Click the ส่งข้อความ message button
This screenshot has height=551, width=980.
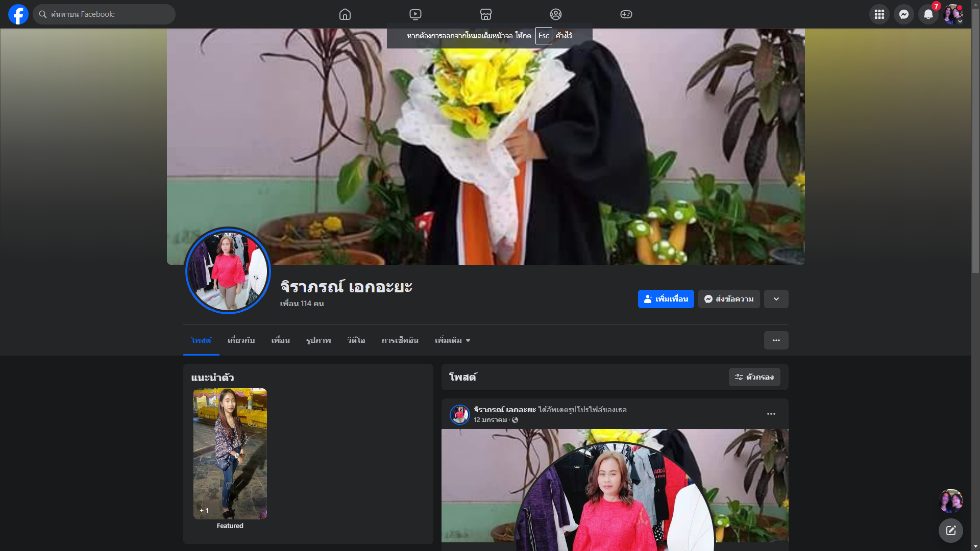729,299
